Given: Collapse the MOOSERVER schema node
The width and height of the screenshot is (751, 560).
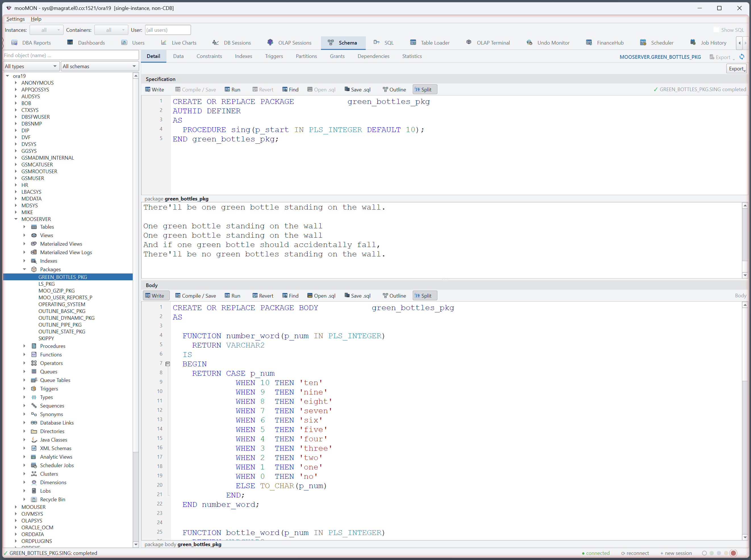Looking at the screenshot, I should [16, 219].
